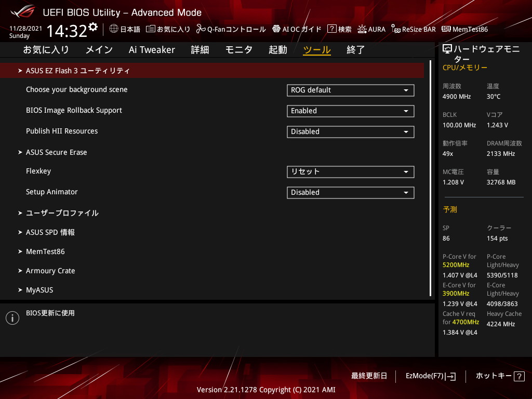Open AI OC guide brain icon
This screenshot has height=399, width=532.
276,29
